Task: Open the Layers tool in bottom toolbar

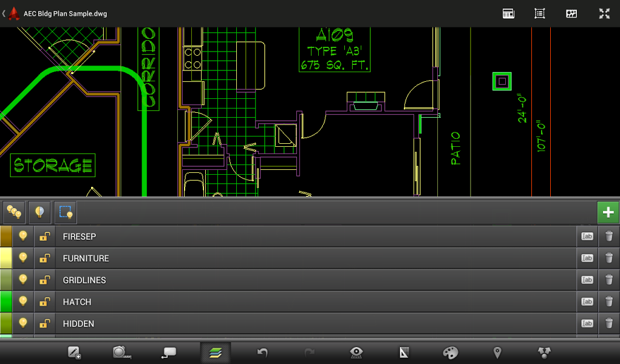Action: coord(216,352)
